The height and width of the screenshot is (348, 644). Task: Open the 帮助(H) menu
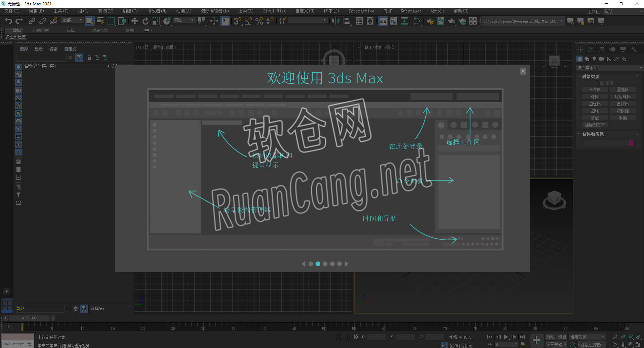pyautogui.click(x=461, y=11)
